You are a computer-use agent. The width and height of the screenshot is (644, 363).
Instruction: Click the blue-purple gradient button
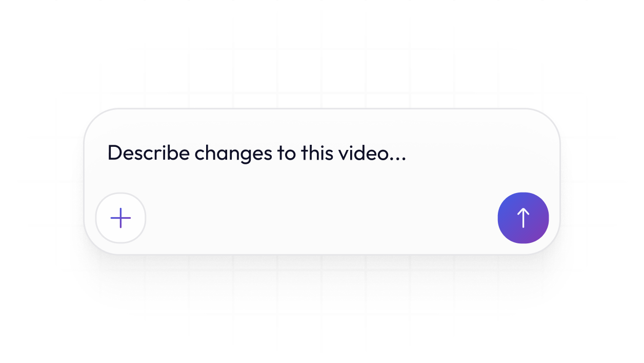pos(523,218)
